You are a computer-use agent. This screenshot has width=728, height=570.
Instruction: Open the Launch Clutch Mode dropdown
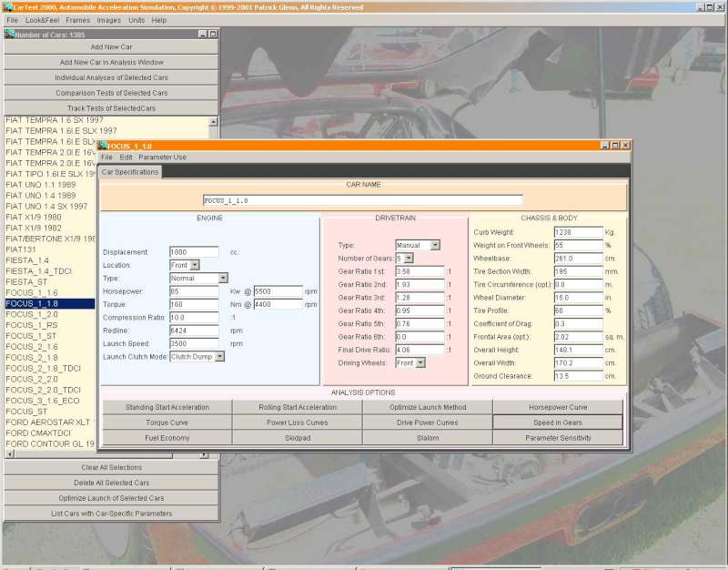point(219,356)
